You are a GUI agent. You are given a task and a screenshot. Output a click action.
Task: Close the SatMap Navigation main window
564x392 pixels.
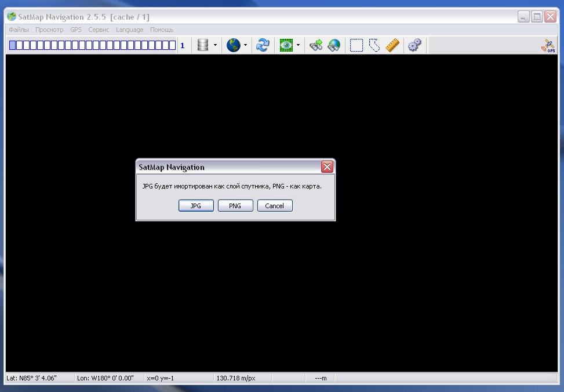click(550, 17)
